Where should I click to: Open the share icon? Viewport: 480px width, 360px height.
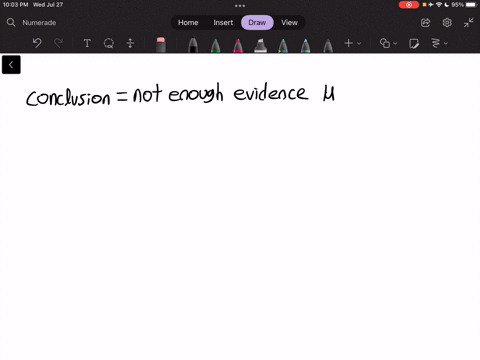point(426,23)
